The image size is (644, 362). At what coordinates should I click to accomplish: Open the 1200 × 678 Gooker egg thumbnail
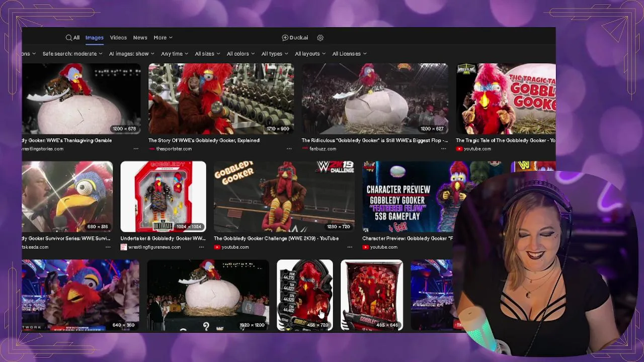click(81, 99)
